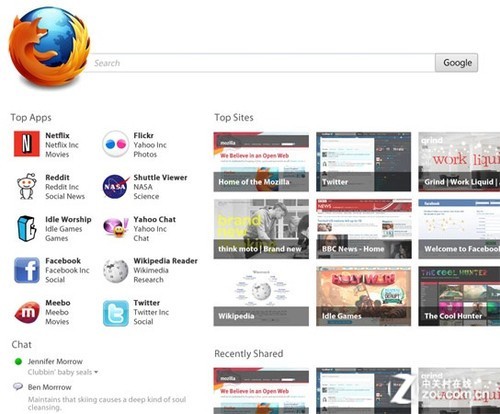500x414 pixels.
Task: Click the Firefox logo
Action: click(x=49, y=47)
